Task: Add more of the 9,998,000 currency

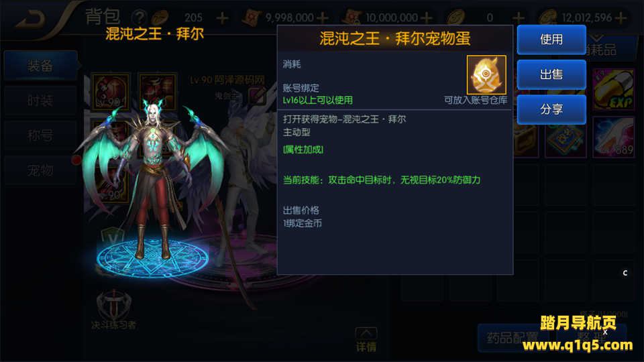Action: [x=323, y=18]
